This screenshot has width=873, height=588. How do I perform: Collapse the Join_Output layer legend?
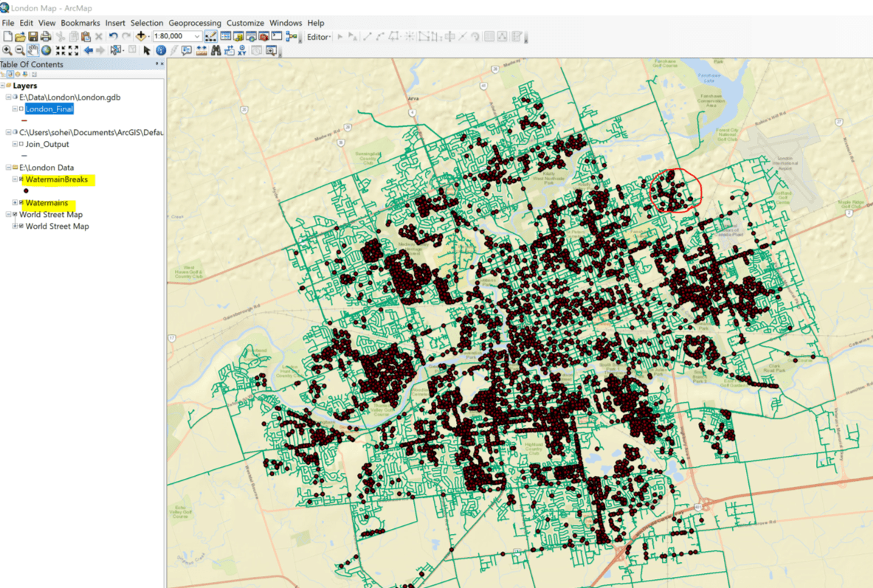click(x=15, y=144)
